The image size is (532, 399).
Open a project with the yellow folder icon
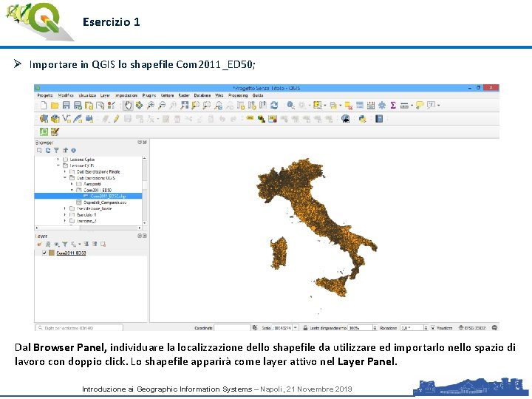(x=55, y=106)
